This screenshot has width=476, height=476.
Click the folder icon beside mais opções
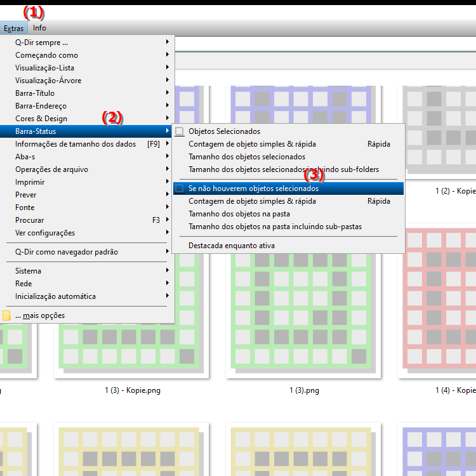point(6,315)
